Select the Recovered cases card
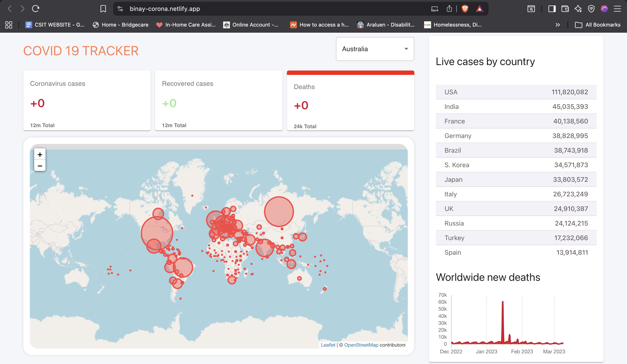Screen dimensions: 627x364 [218, 101]
